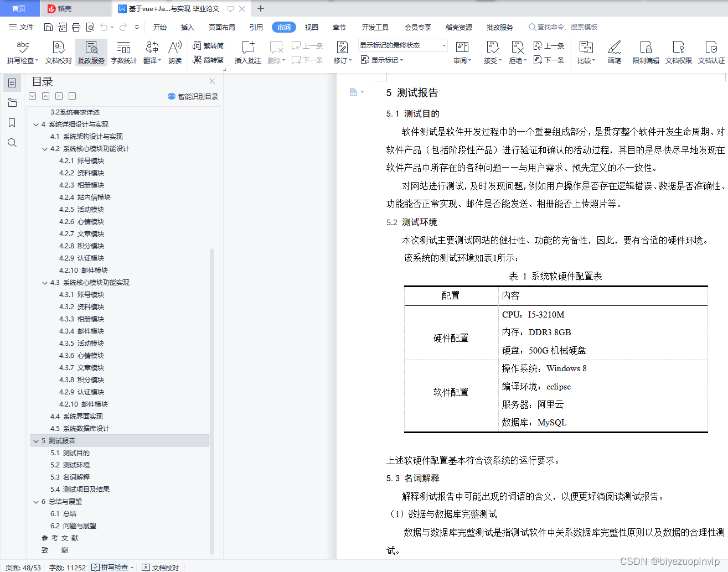Image resolution: width=728 pixels, height=572 pixels.
Task: Click the up-arrow box in 目录 panel
Action: [x=46, y=96]
